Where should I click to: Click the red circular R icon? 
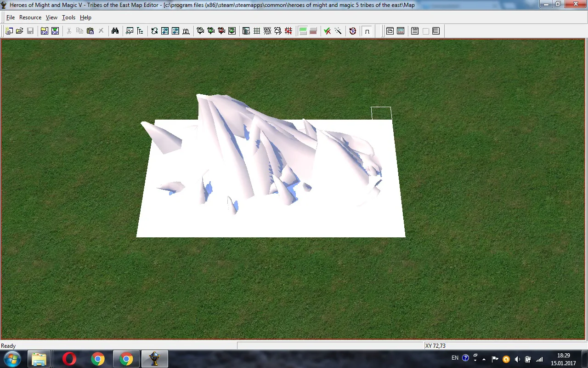[353, 31]
